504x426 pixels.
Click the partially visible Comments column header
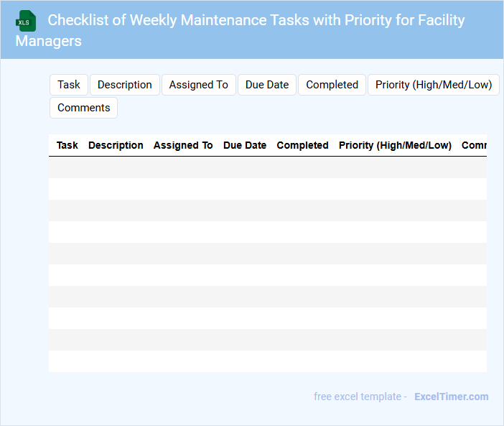(474, 145)
